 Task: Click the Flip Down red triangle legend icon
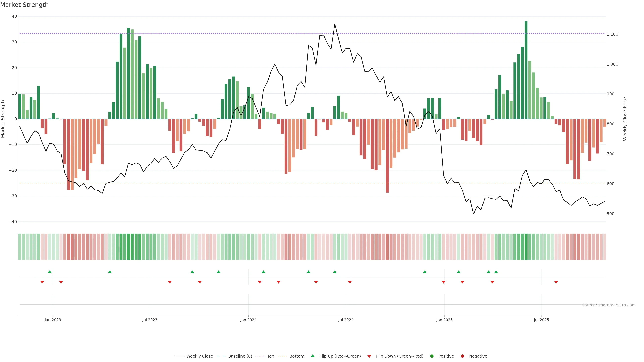tap(369, 356)
